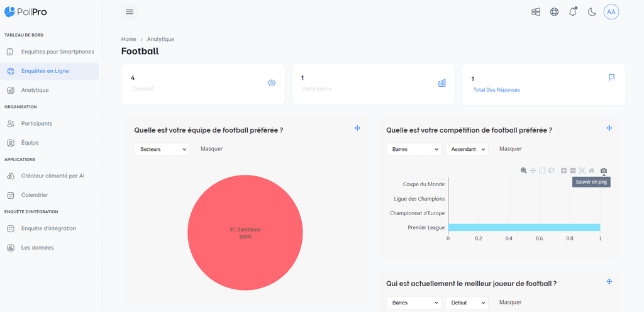Click the move handle on the favorite team chart
The width and height of the screenshot is (644, 312).
click(357, 128)
